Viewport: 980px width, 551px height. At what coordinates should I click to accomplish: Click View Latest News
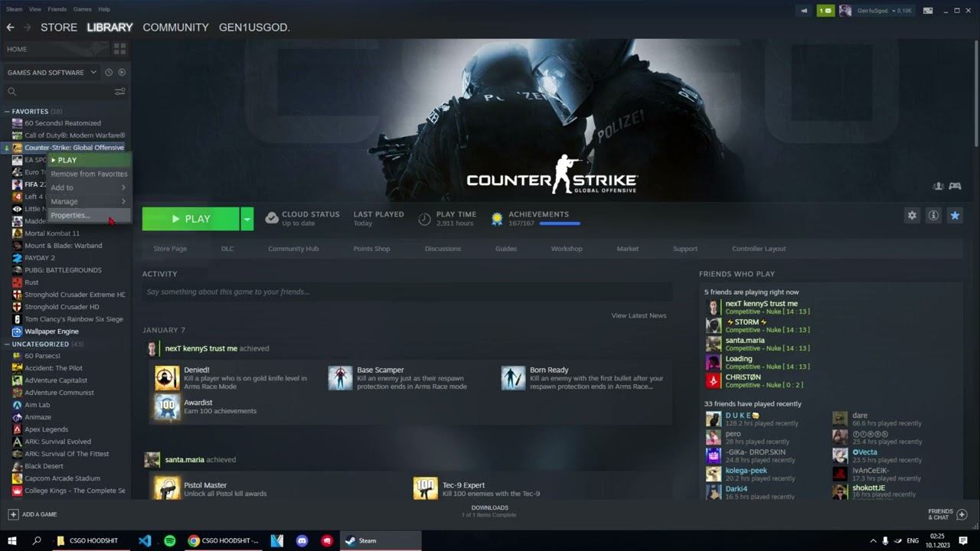coord(639,315)
